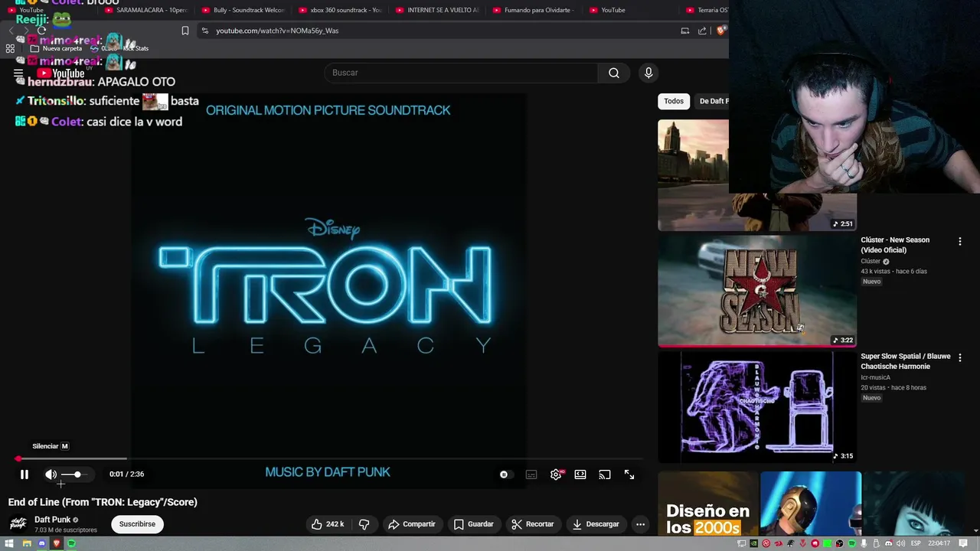The width and height of the screenshot is (980, 551).
Task: Dislike the video
Action: [364, 524]
